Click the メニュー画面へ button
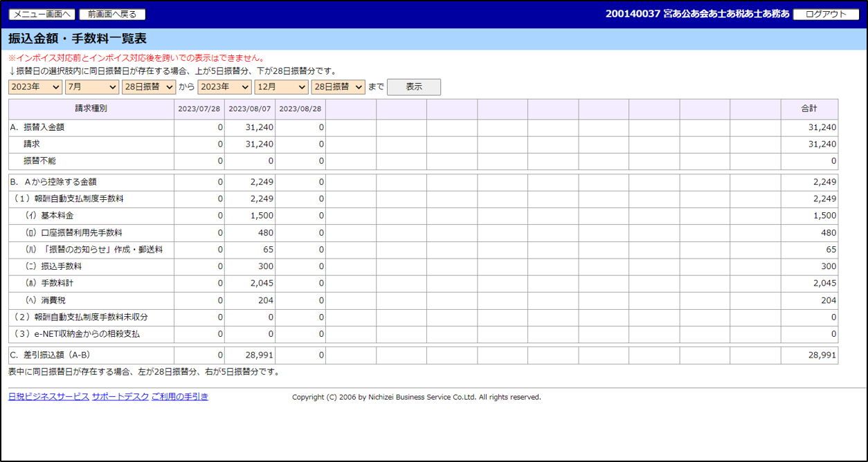Viewport: 868px width, 462px height. (42, 14)
